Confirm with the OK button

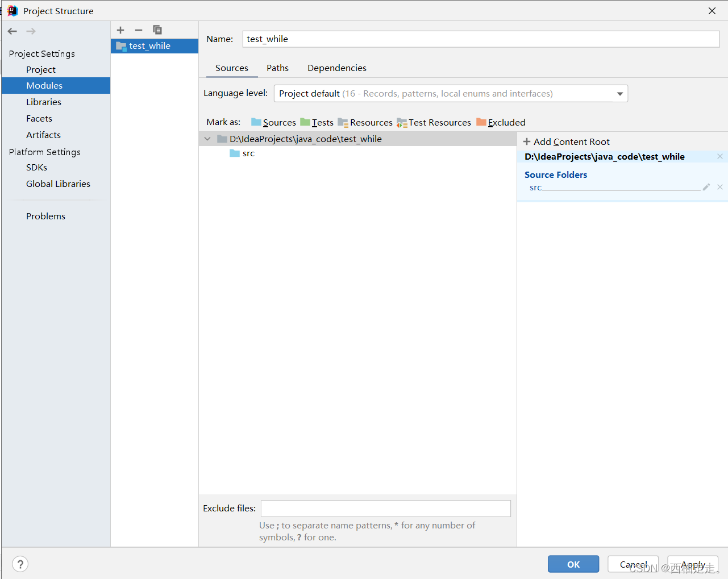click(573, 564)
